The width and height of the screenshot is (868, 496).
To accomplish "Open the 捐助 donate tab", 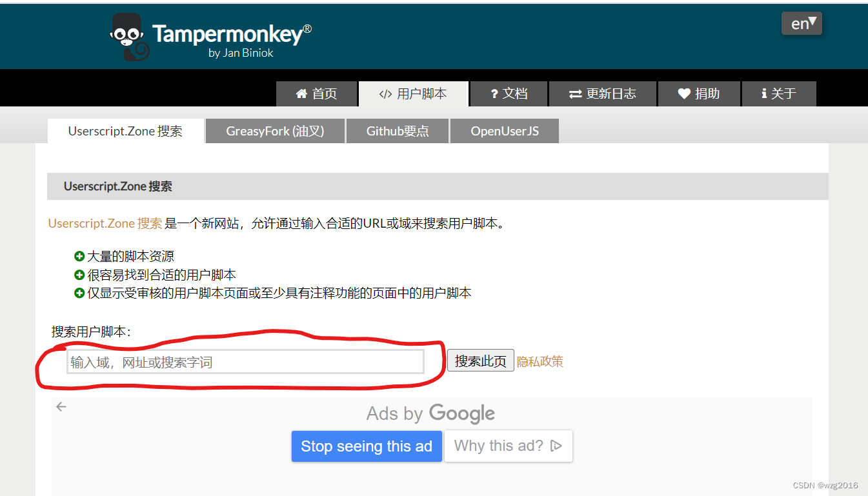I will pos(699,94).
